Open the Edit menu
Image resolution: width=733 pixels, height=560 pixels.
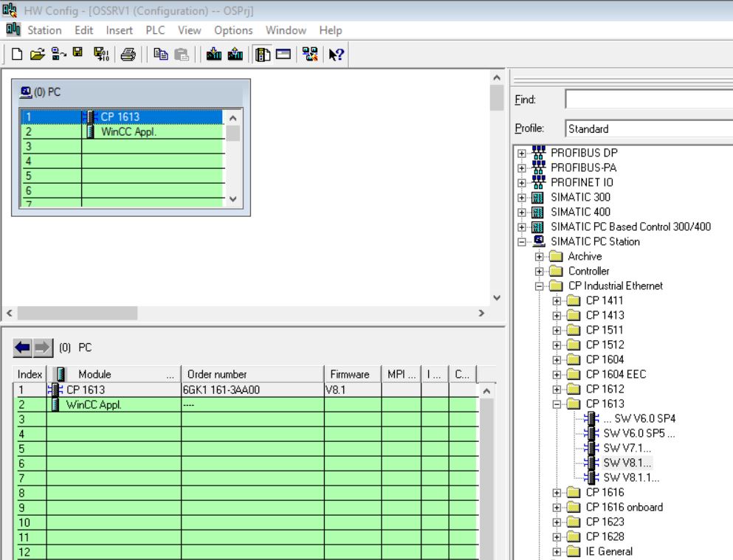click(x=83, y=30)
